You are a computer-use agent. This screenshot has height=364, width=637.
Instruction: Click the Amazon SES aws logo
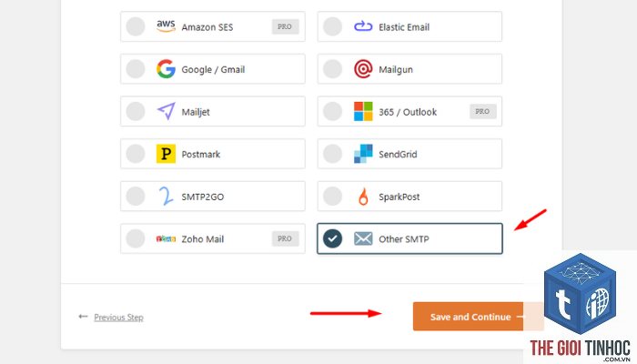166,26
